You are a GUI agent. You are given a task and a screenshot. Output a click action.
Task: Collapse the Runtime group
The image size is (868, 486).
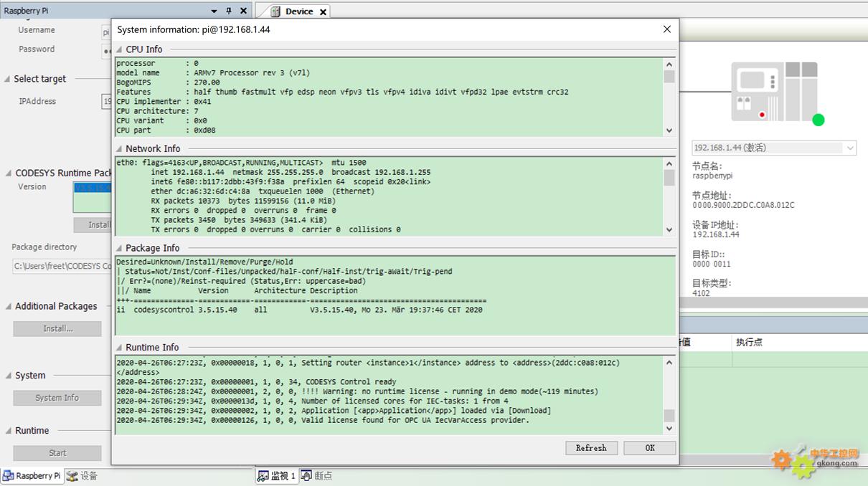click(x=9, y=431)
